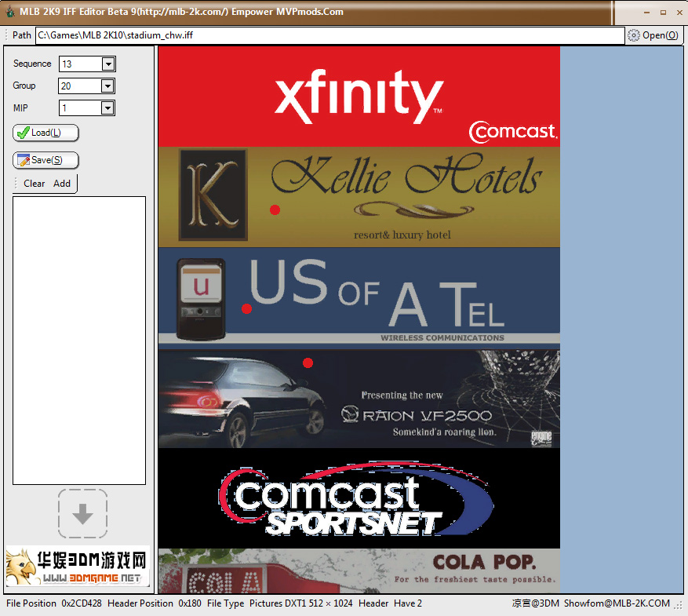
Task: Expand the Group dropdown arrow
Action: [x=107, y=86]
